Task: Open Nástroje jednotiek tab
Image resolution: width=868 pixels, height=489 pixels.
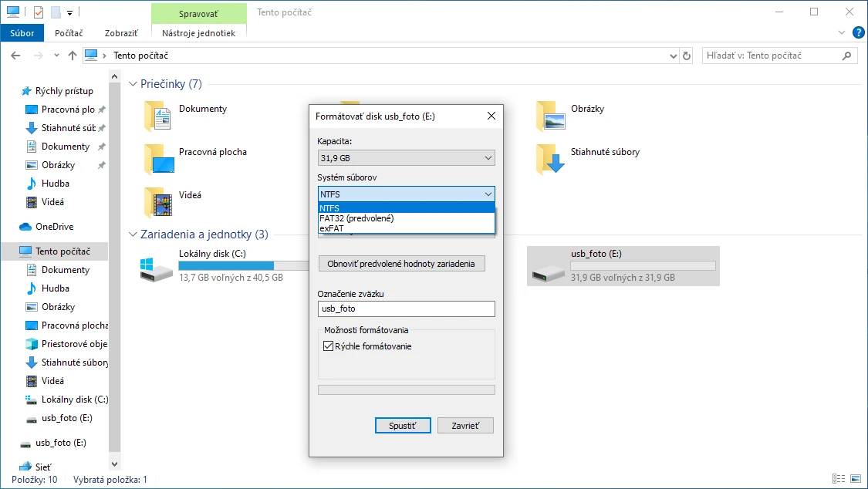Action: pos(199,33)
